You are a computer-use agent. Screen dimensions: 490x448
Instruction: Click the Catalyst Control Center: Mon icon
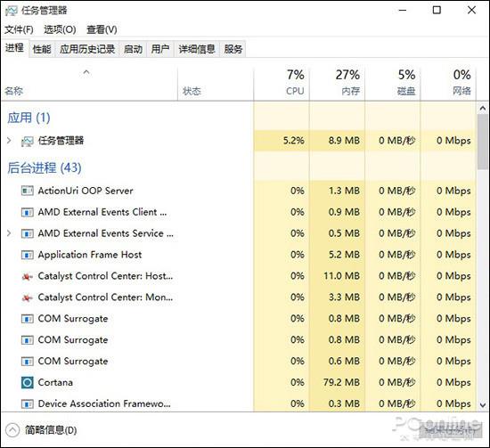pos(28,297)
